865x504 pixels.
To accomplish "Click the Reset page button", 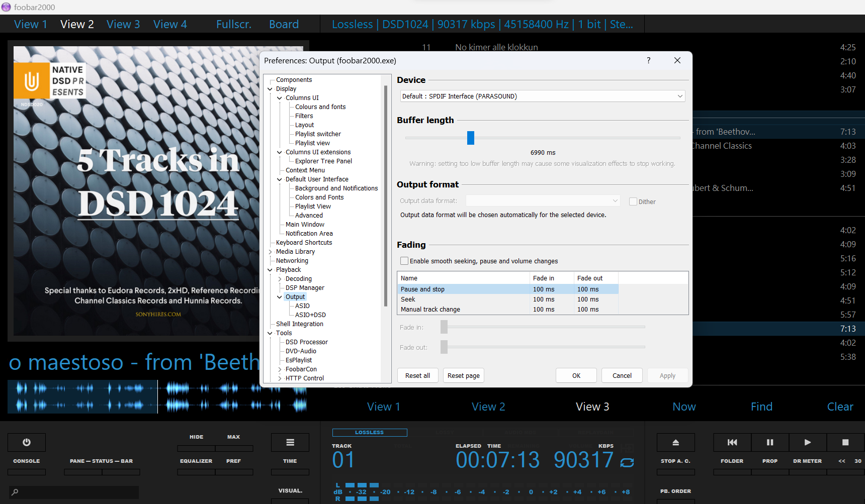I will [x=464, y=375].
